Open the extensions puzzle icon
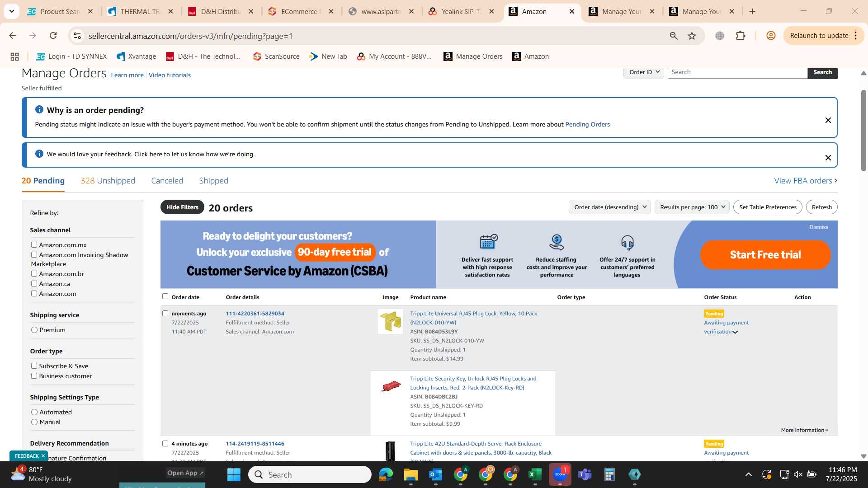This screenshot has width=868, height=488. point(741,36)
